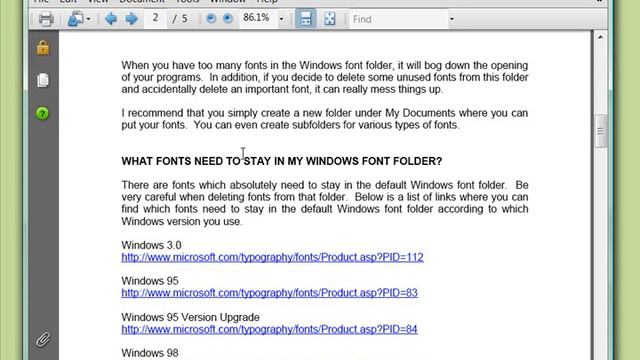This screenshot has width=640, height=360.
Task: Click the page number field showing 2
Action: [155, 18]
